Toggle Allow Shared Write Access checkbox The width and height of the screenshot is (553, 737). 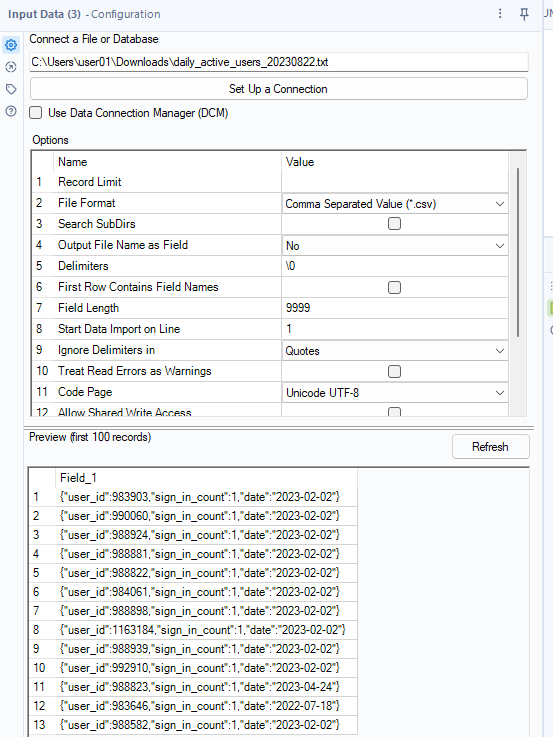(x=395, y=412)
